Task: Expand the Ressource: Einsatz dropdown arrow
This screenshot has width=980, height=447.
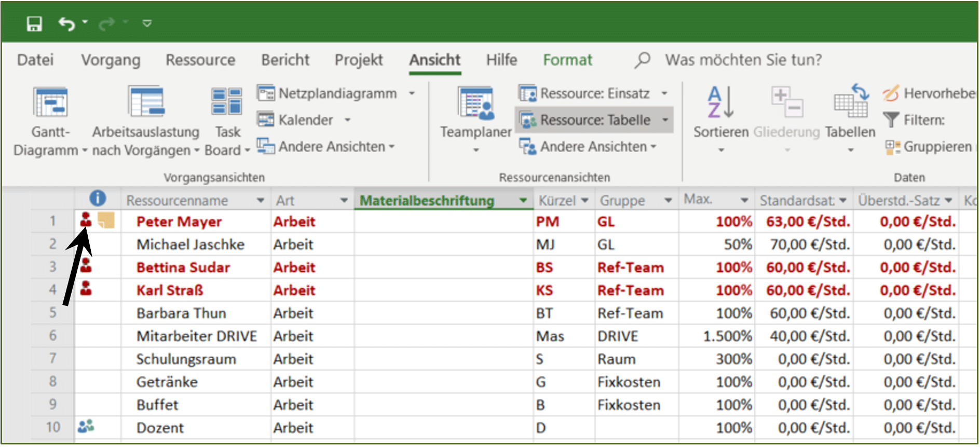Action: pos(664,93)
